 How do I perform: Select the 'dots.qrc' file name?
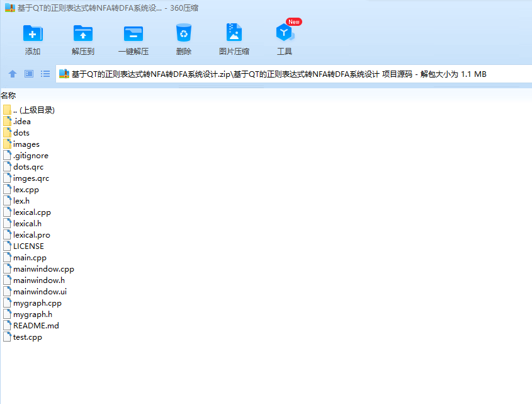tap(28, 167)
